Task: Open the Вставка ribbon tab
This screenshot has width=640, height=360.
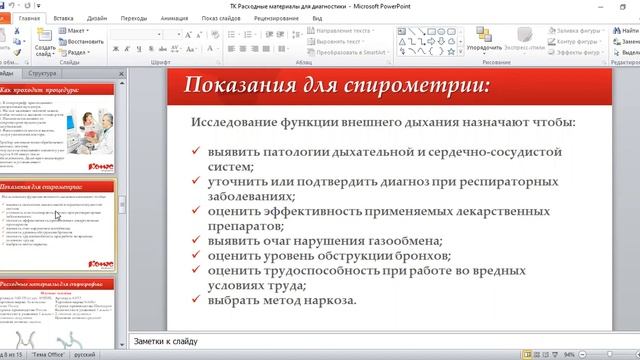Action: 63,18
